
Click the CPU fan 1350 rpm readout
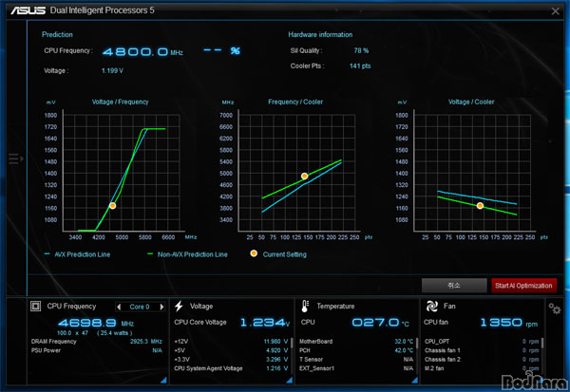[x=509, y=323]
